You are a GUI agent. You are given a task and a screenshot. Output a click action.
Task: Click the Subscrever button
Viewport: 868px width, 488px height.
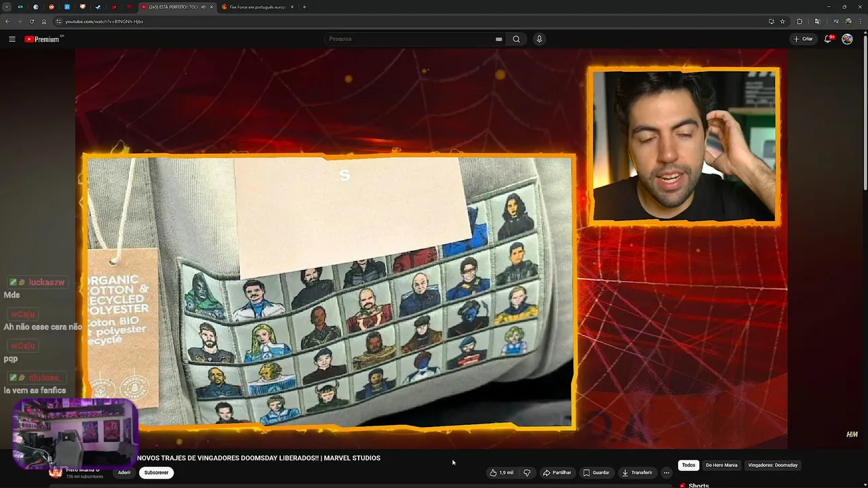click(156, 472)
